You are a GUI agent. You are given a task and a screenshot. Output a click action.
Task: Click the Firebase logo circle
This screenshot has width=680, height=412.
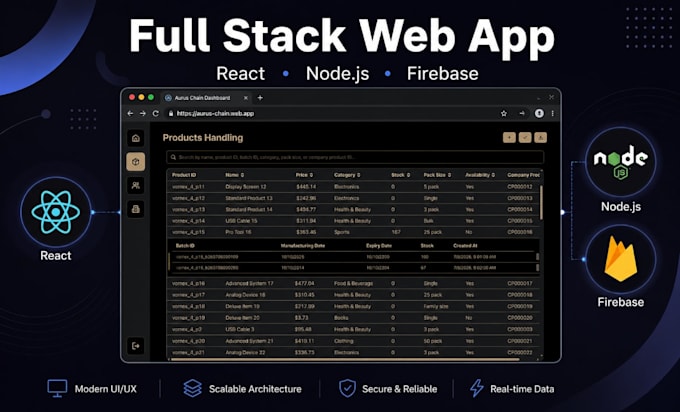pos(621,259)
